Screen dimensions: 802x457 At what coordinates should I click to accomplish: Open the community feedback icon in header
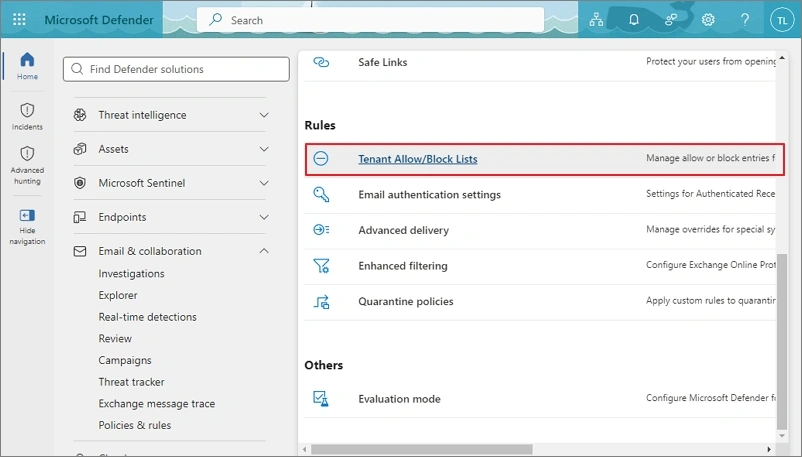(671, 20)
